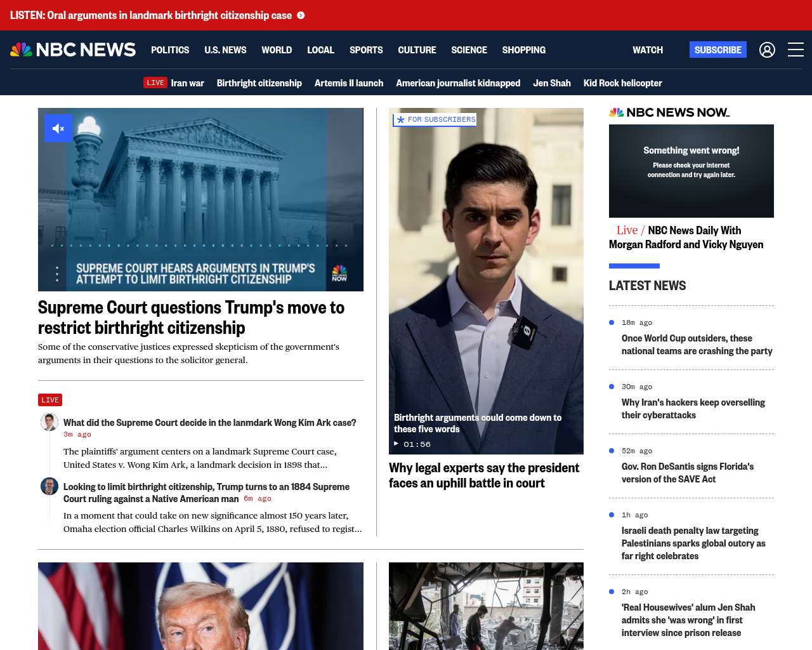
Task: Click the red LIVE badge beside Iran war
Action: coord(155,83)
